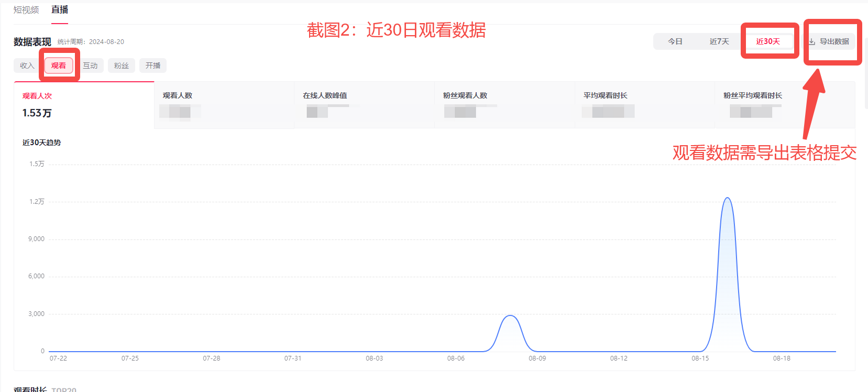
Task: Choose the 粉丝平均观看时长 metric card
Action: pos(785,105)
